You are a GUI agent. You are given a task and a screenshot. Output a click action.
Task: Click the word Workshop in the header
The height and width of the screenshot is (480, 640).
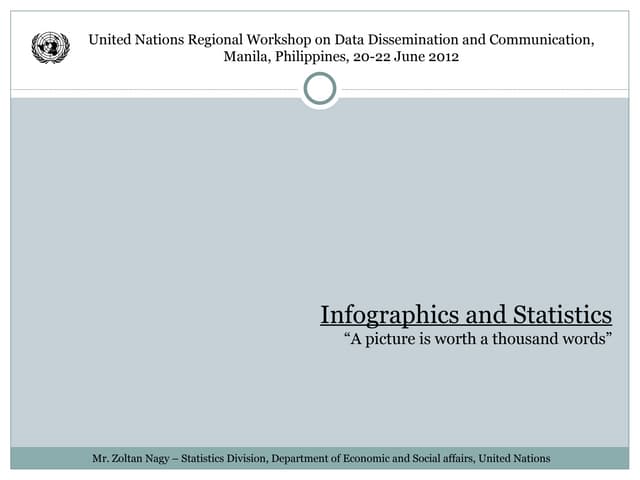279,40
